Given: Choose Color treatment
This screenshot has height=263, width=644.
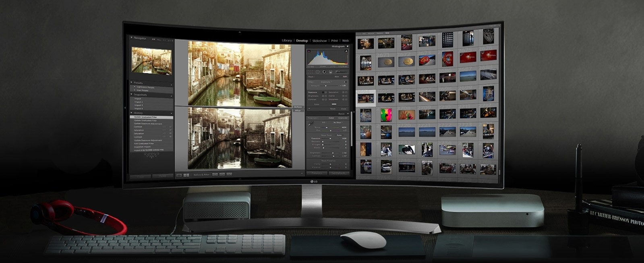Looking at the screenshot, I should (x=331, y=118).
